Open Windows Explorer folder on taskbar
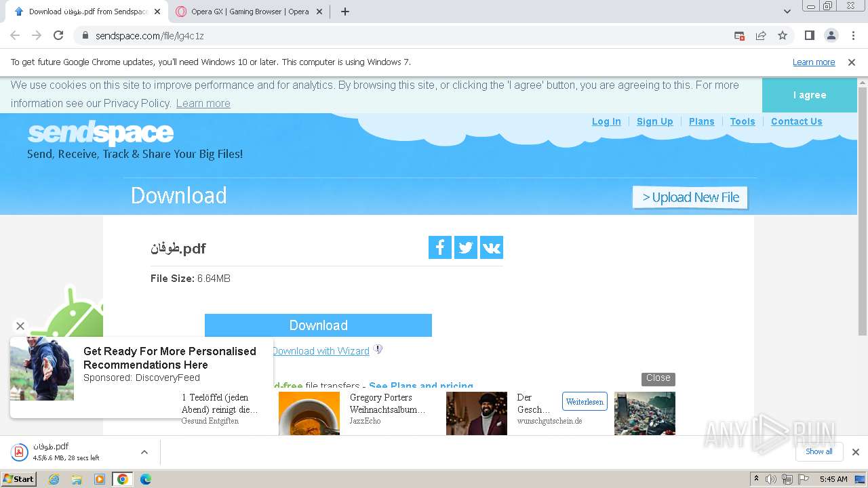The height and width of the screenshot is (488, 868). (x=77, y=479)
